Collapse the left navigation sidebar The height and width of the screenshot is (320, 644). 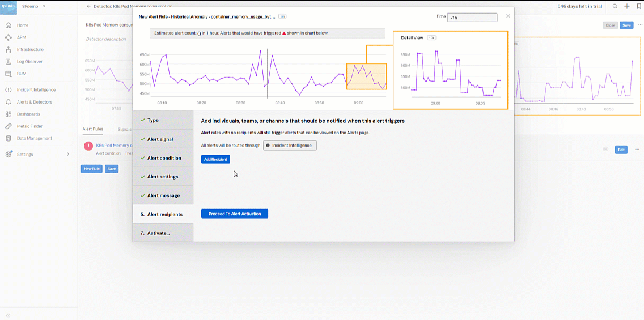tap(9, 315)
